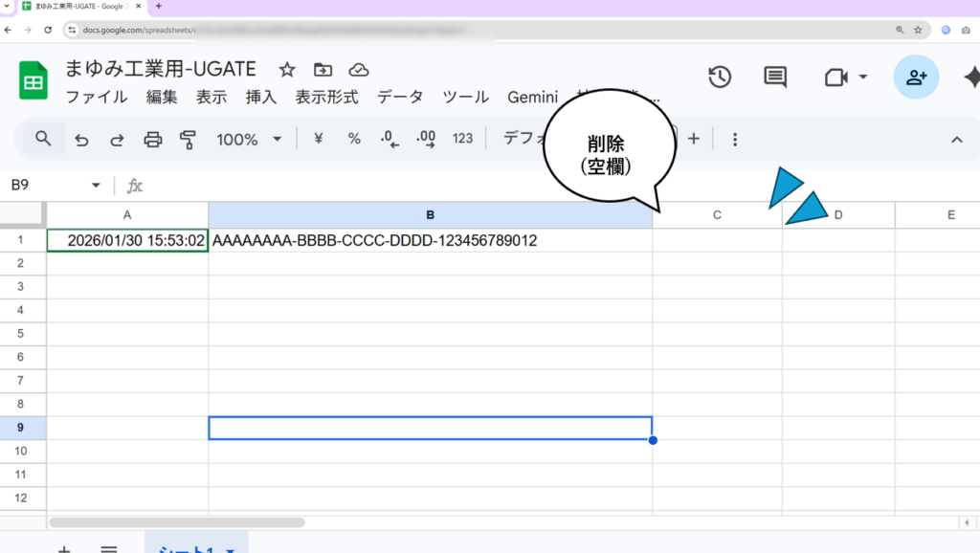Open the search menus magnifier
The image size is (980, 553).
pos(43,139)
